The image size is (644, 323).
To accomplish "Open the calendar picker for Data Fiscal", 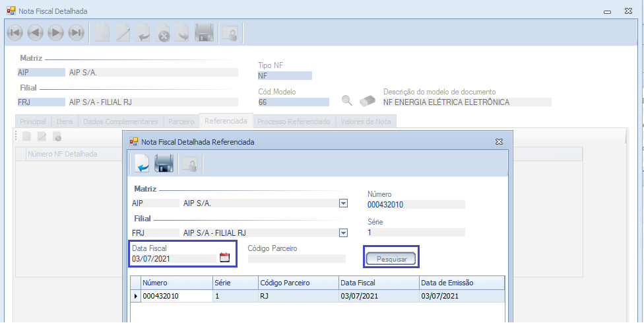I will coord(224,258).
